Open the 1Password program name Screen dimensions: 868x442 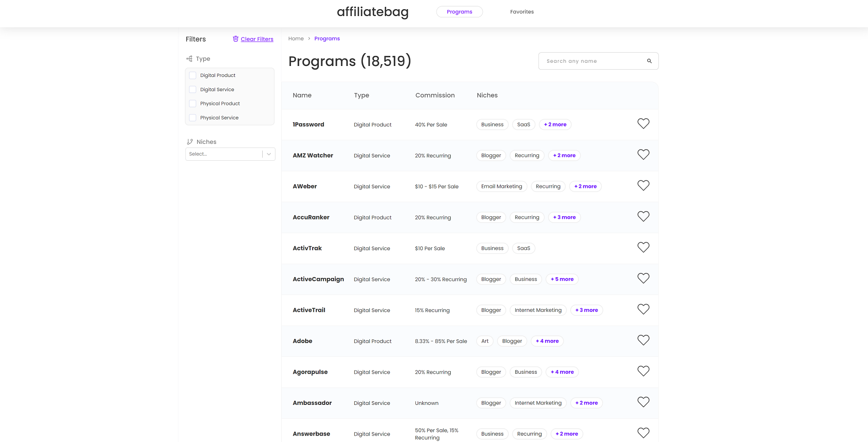point(308,125)
